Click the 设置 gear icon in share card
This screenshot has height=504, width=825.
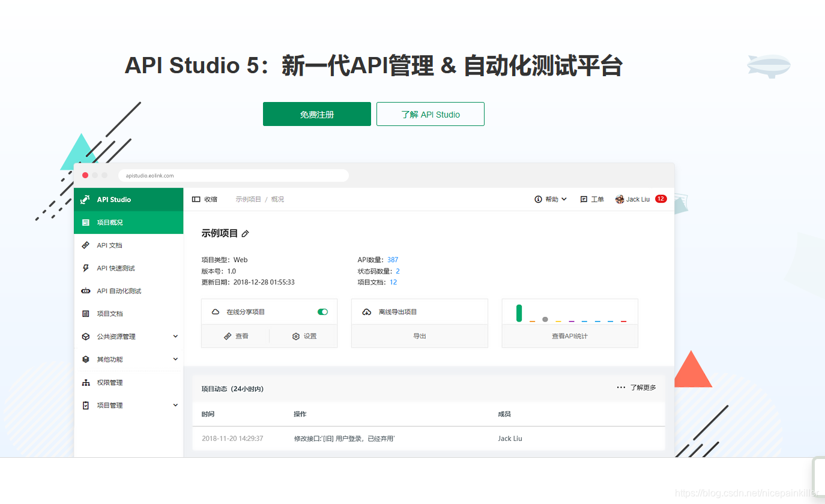[x=296, y=337]
